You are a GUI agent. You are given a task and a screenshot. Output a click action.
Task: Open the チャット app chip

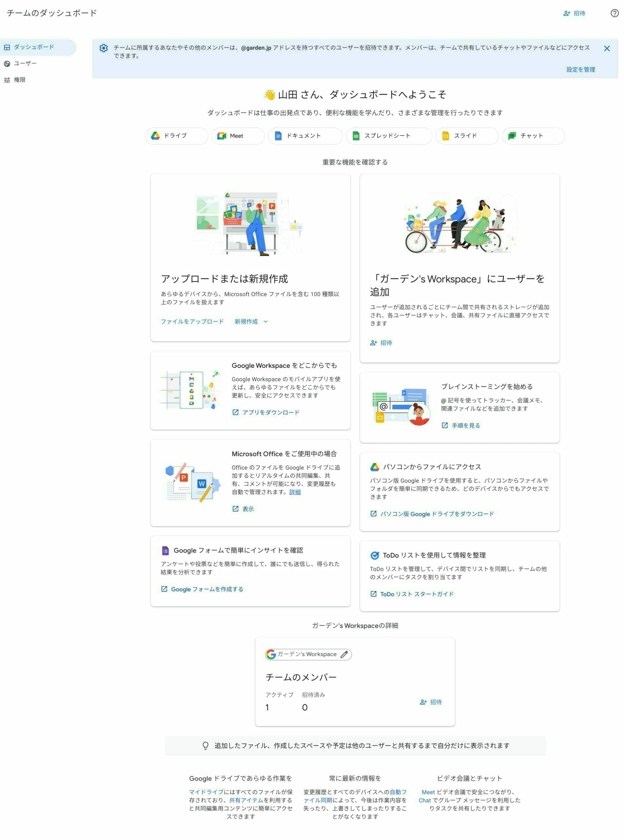pos(533,136)
